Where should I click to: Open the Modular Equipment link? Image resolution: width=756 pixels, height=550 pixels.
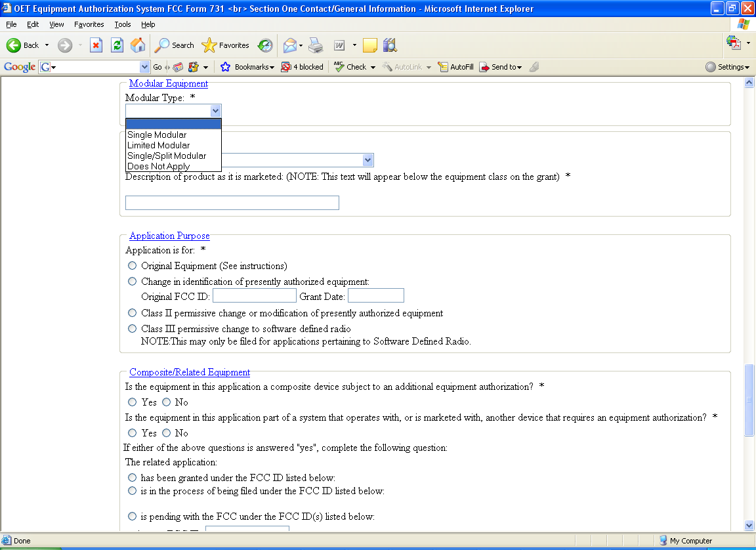pos(169,83)
